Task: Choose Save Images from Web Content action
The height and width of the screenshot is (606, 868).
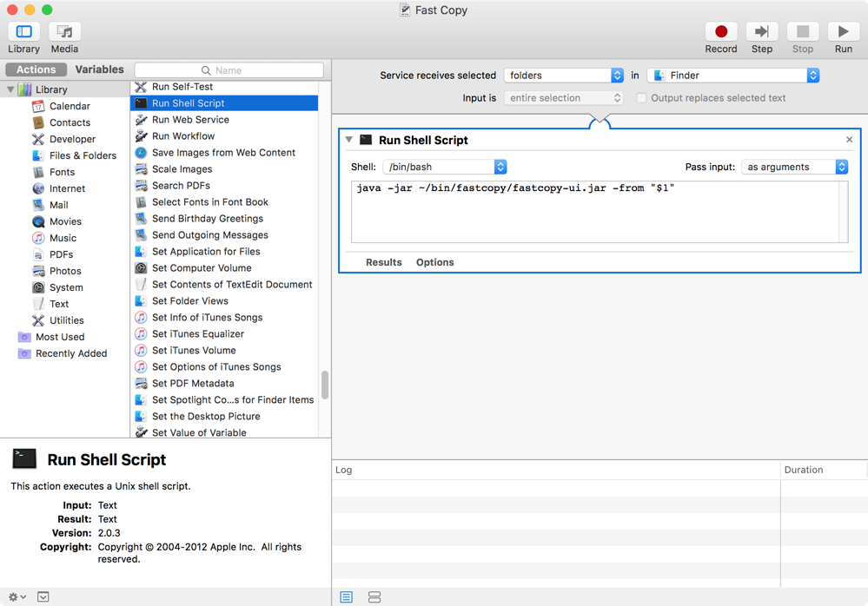Action: pyautogui.click(x=224, y=153)
